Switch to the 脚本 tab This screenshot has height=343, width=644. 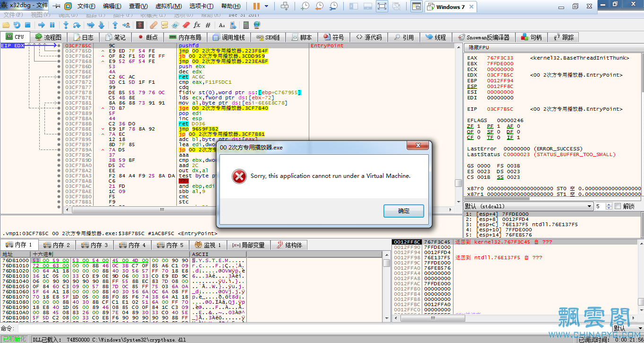(x=302, y=37)
